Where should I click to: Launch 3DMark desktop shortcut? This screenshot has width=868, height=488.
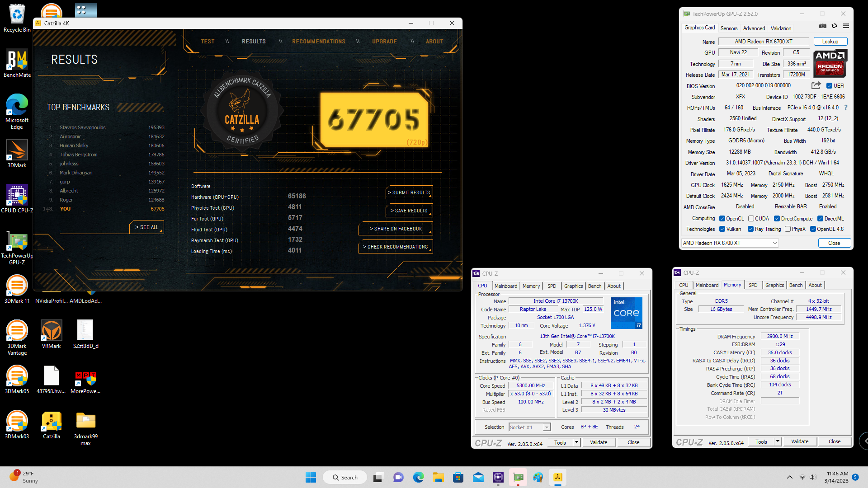(17, 154)
